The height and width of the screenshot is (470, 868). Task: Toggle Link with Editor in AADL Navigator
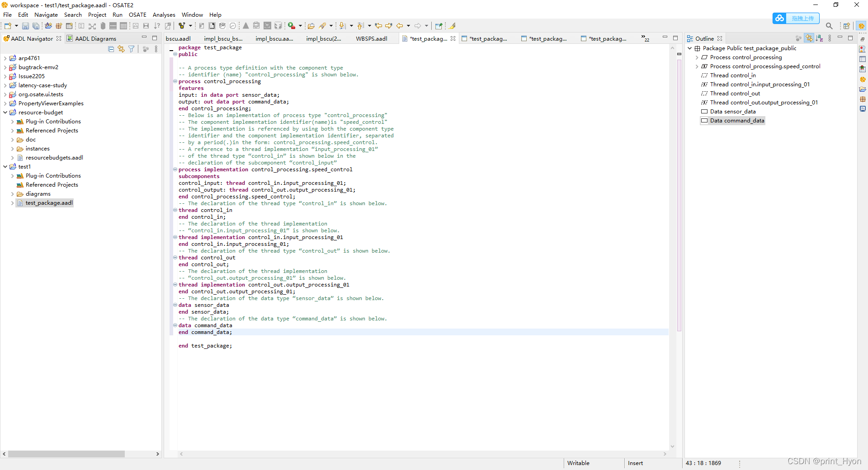tap(121, 49)
